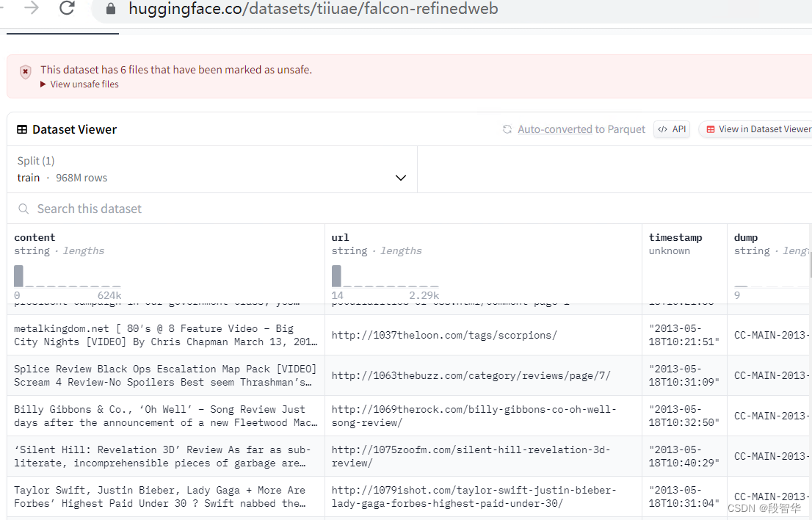Click the url column header

(340, 238)
